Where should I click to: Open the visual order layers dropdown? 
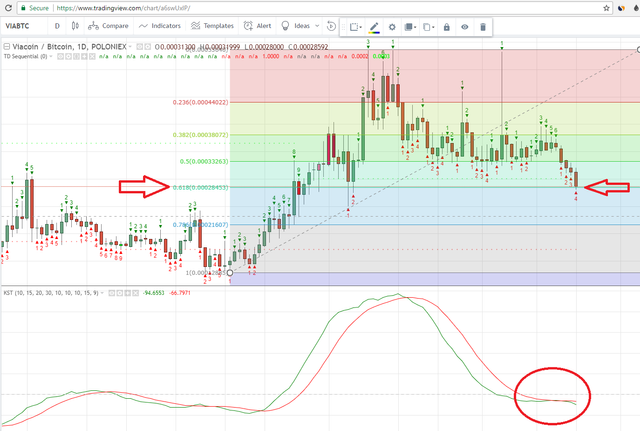click(410, 27)
